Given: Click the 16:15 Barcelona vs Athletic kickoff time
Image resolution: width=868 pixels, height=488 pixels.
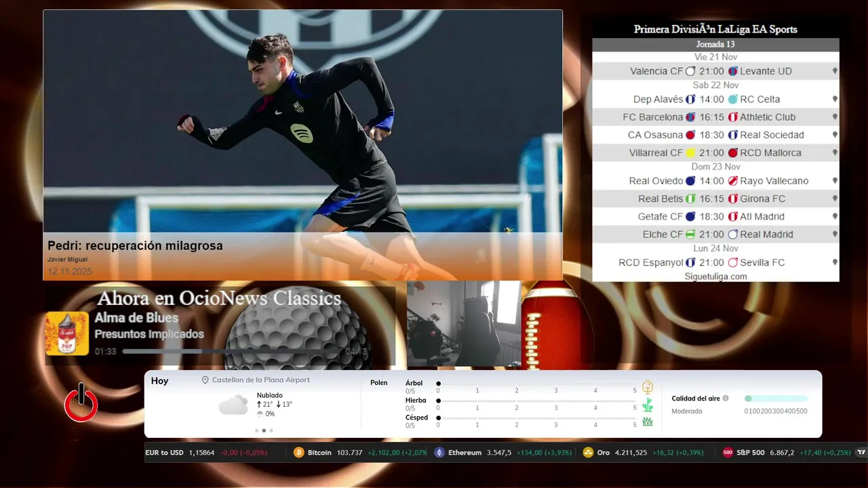Looking at the screenshot, I should click(712, 117).
